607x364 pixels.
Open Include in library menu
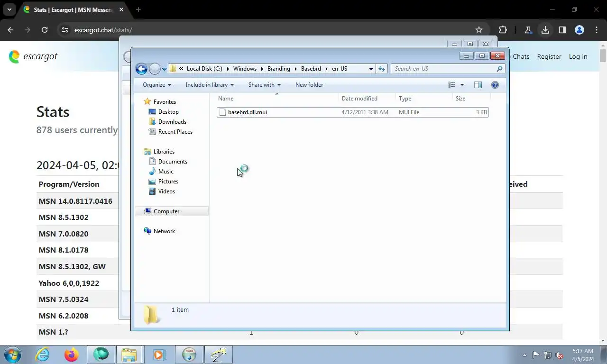210,85
